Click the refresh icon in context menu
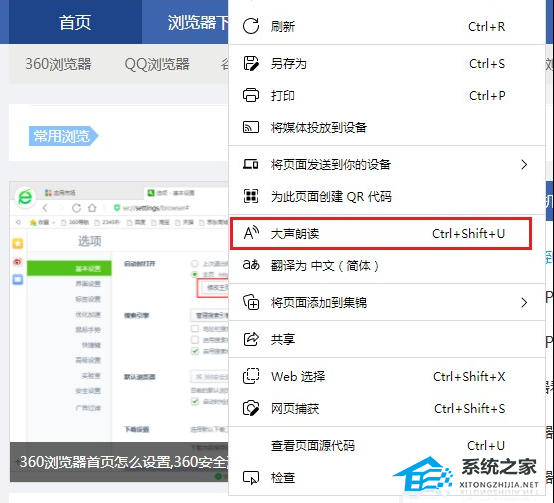 coord(251,26)
